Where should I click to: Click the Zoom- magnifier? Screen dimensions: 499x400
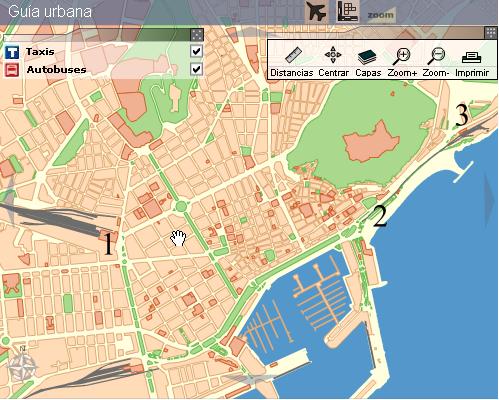[x=436, y=62]
